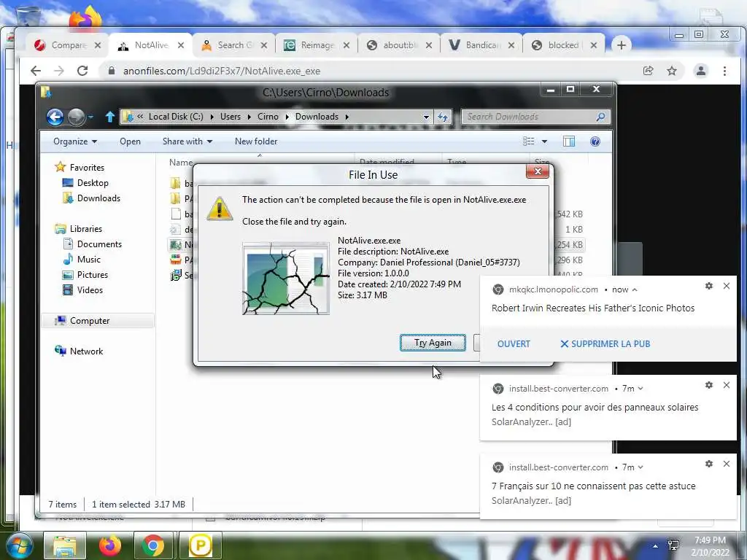Open the yellow P application on the taskbar
Image resolution: width=747 pixels, height=560 pixels.
[x=200, y=545]
